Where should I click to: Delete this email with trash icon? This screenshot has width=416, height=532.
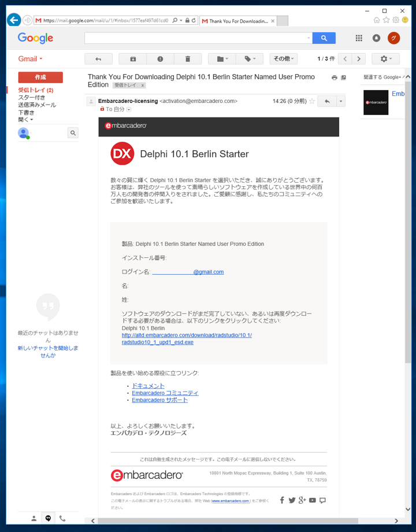188,59
